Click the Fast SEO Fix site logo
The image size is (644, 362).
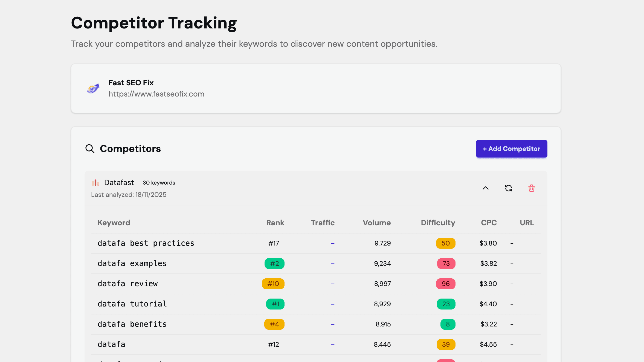[x=93, y=88]
